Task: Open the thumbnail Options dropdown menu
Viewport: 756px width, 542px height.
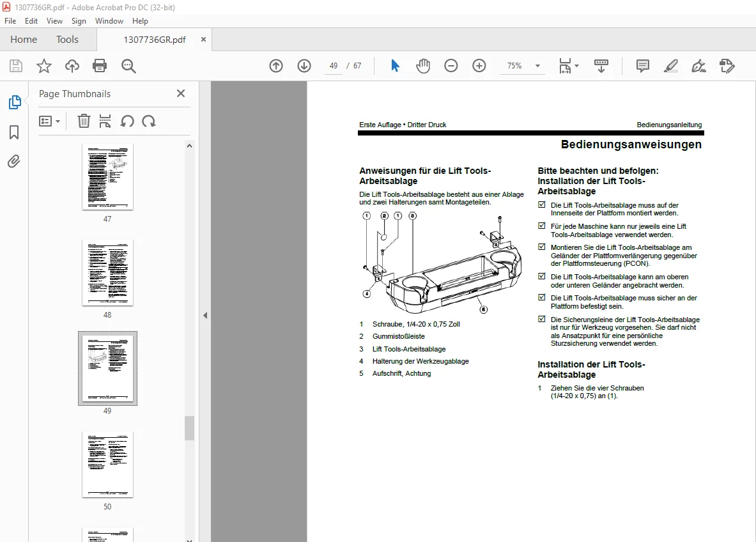Action: [x=49, y=121]
